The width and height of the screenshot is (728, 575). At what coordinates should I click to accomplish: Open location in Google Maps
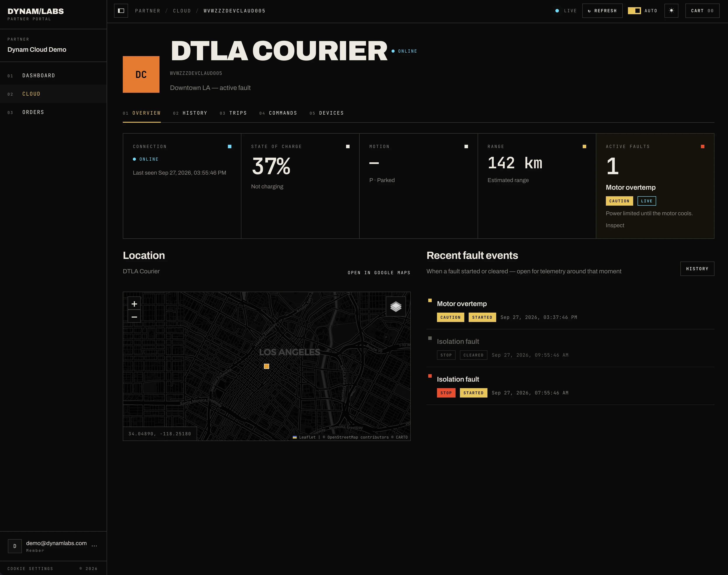tap(379, 273)
